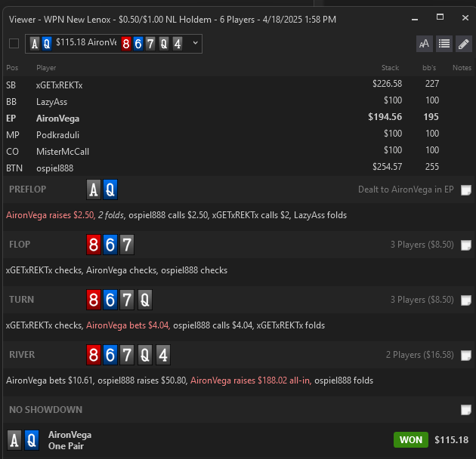Click the "One Pair" hand result

66,446
